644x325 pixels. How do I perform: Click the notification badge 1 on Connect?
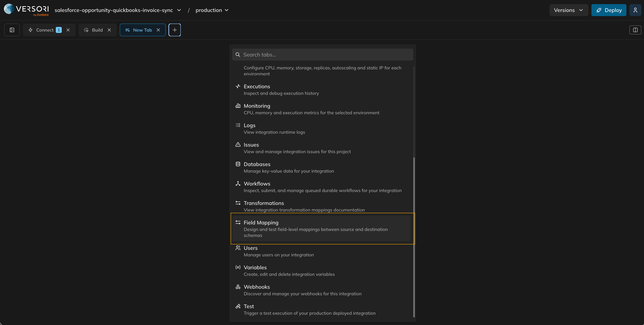[x=59, y=30]
